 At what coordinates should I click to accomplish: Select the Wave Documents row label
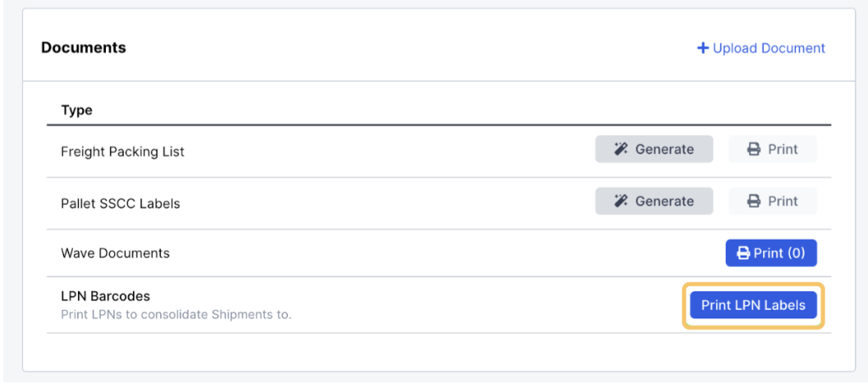115,254
